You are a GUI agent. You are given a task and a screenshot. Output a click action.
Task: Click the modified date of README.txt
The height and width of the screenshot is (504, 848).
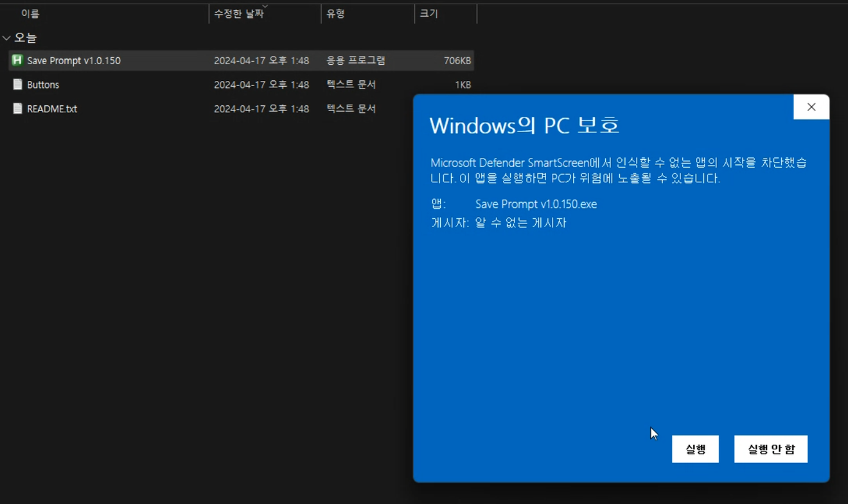pos(261,109)
